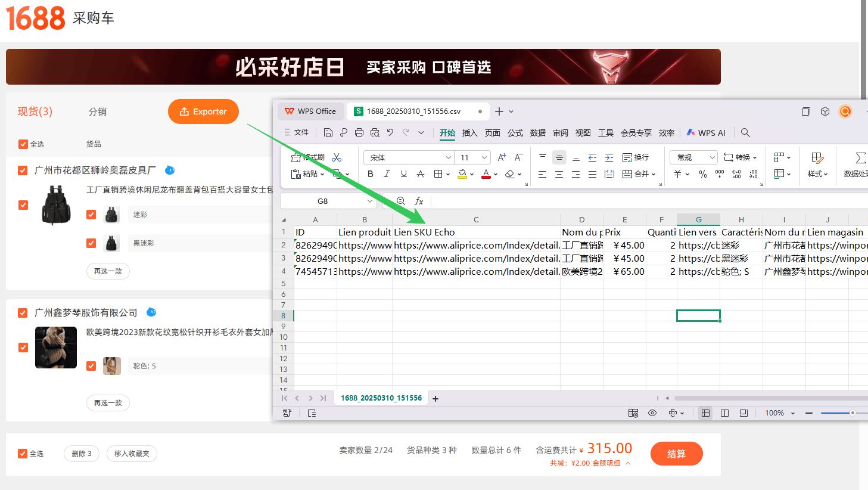Screen dimensions: 868x490
Task: Click the Bold formatting icon
Action: point(371,174)
